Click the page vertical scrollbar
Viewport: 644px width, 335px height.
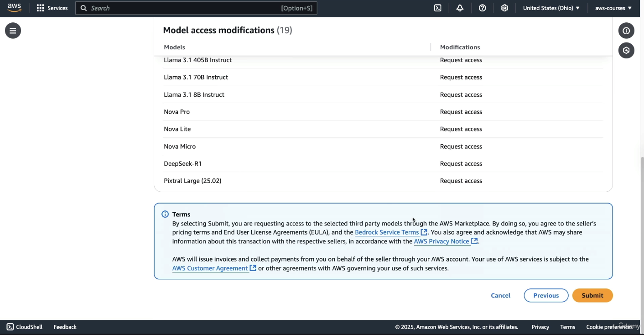point(642,237)
